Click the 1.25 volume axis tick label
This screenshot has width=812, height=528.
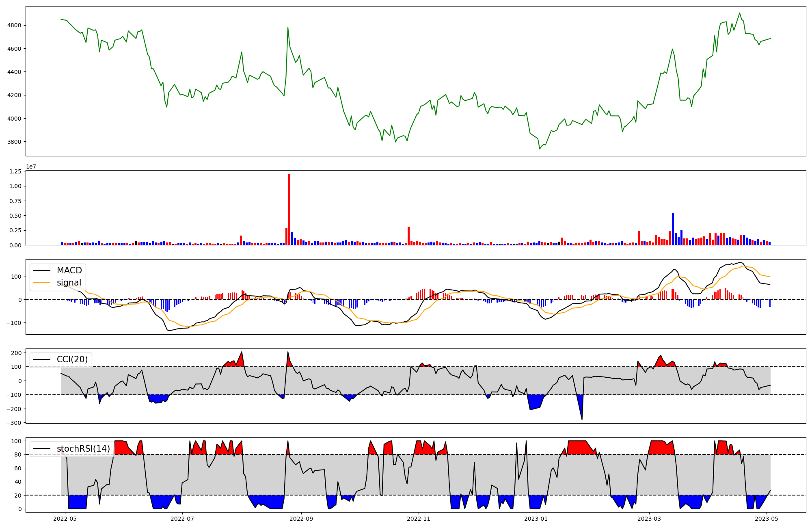click(x=15, y=171)
